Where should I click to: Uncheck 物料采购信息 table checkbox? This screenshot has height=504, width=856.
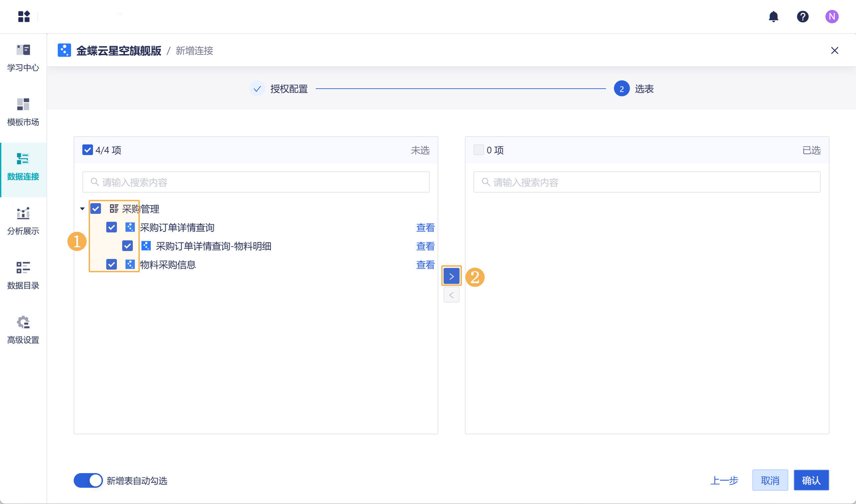pyautogui.click(x=112, y=264)
